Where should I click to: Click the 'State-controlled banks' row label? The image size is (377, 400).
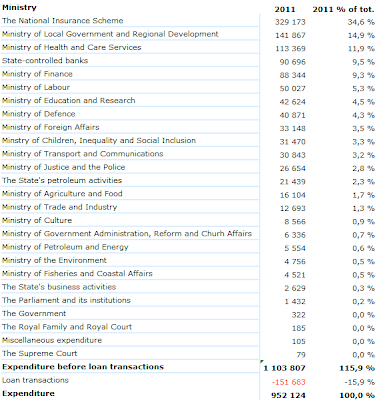[45, 61]
